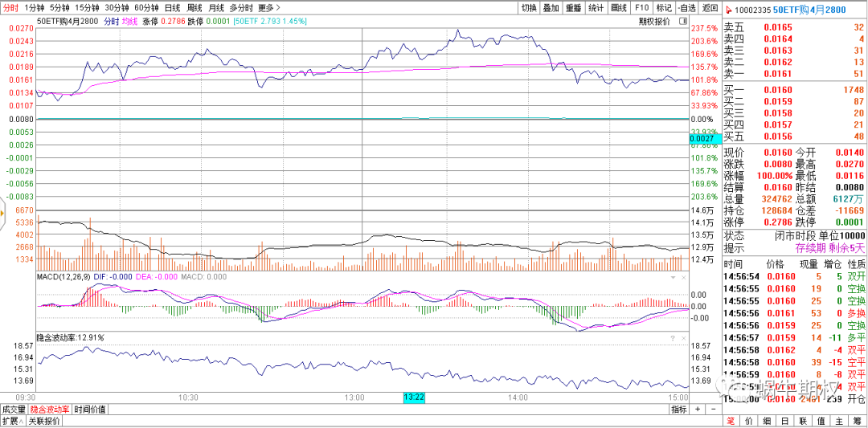Switch to 30分钟 chart period
The height and width of the screenshot is (428, 868).
point(117,8)
